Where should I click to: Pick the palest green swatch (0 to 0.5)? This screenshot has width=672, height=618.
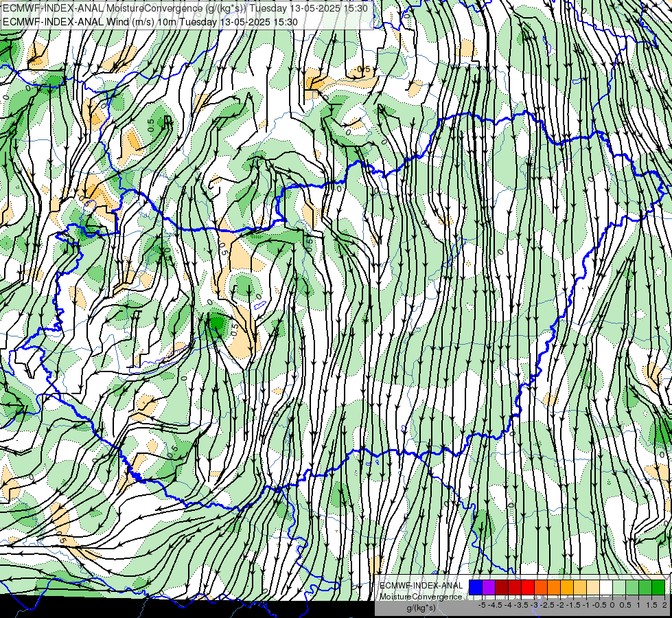pos(619,587)
